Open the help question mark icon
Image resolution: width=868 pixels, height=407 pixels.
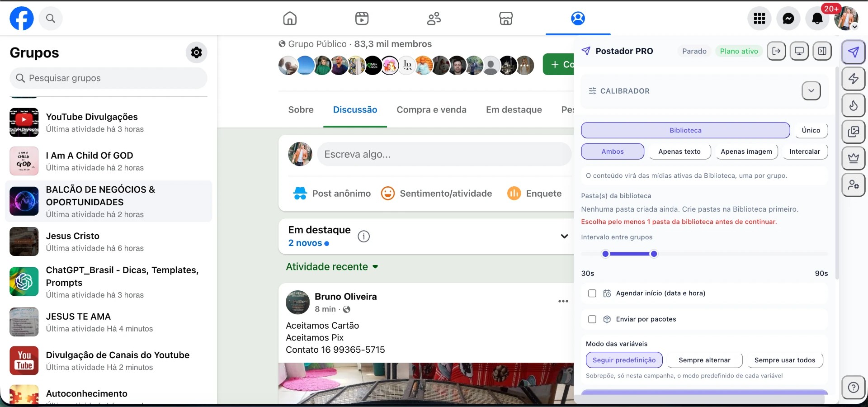click(854, 388)
